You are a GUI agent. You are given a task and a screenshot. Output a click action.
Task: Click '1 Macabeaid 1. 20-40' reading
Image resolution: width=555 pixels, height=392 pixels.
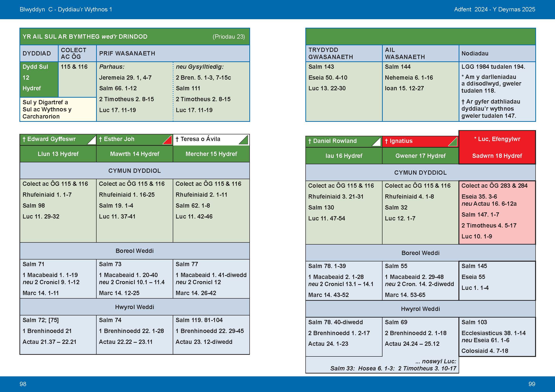click(128, 275)
